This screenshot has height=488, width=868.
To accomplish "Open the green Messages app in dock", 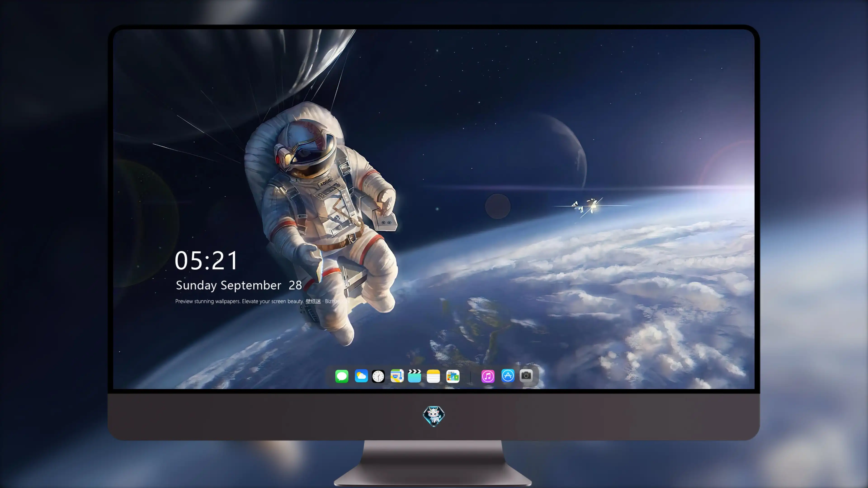I will tap(342, 376).
